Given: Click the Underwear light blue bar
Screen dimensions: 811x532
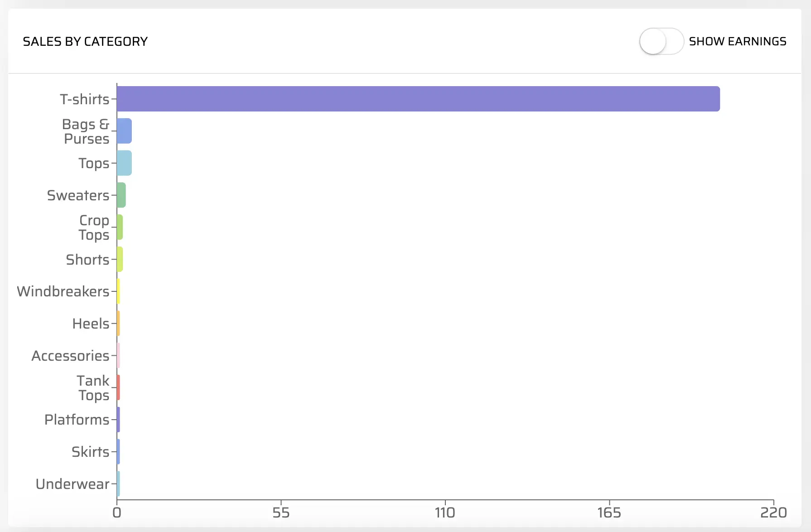Looking at the screenshot, I should (118, 484).
